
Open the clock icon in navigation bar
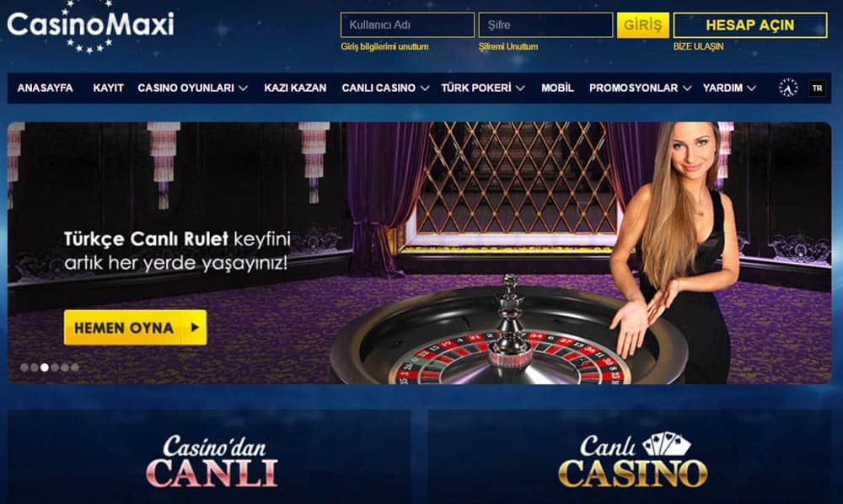click(x=788, y=88)
